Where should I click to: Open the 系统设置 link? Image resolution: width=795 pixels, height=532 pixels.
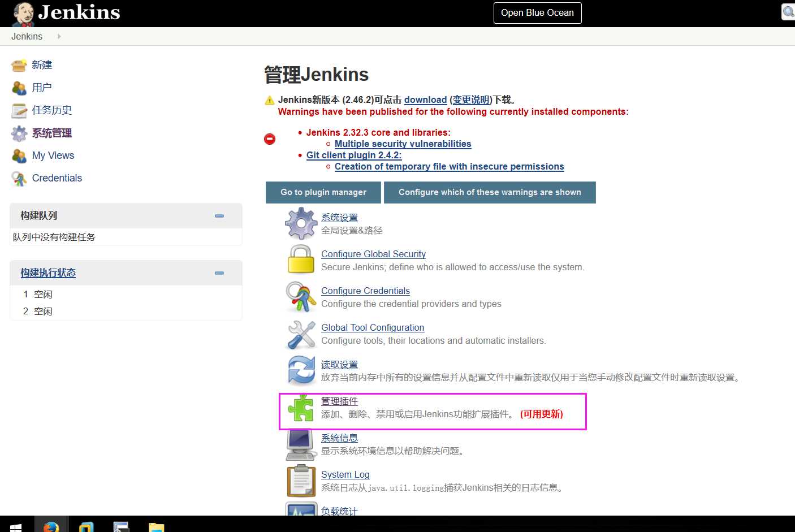click(339, 218)
